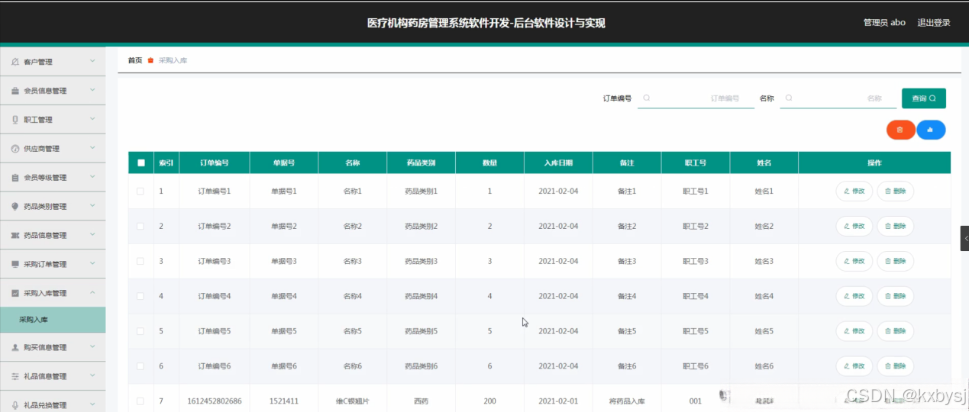Click the 供应商管理 sidebar icon
Screen dimensions: 970x413
[x=15, y=149]
